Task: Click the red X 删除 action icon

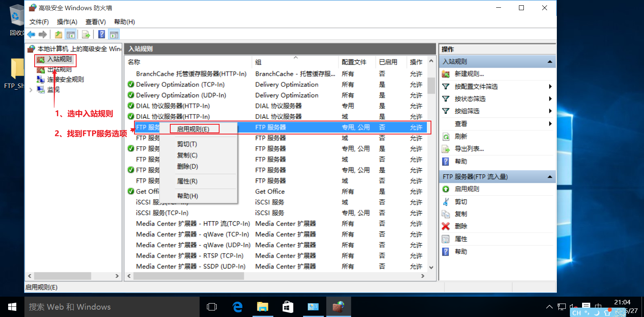Action: 446,226
